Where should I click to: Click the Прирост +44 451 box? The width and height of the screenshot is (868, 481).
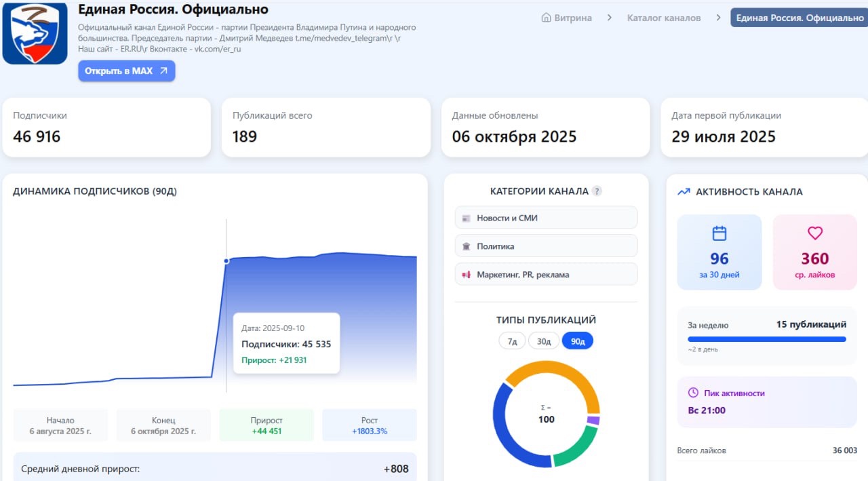point(267,425)
